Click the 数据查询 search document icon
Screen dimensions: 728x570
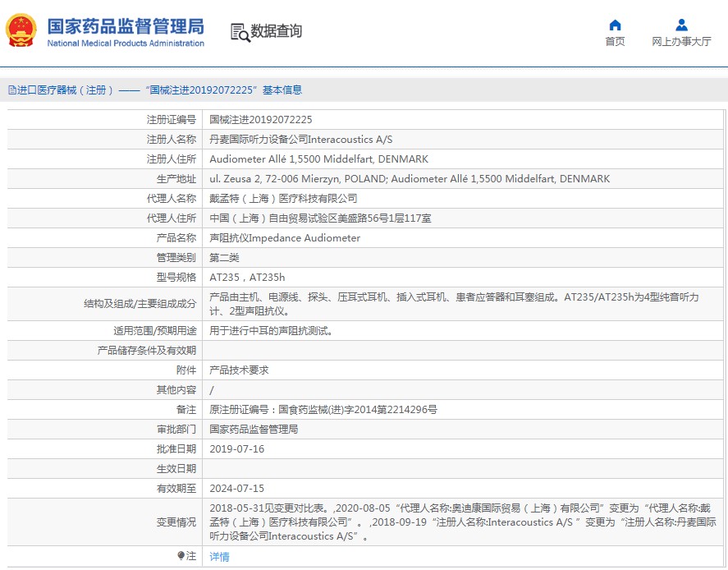[240, 32]
